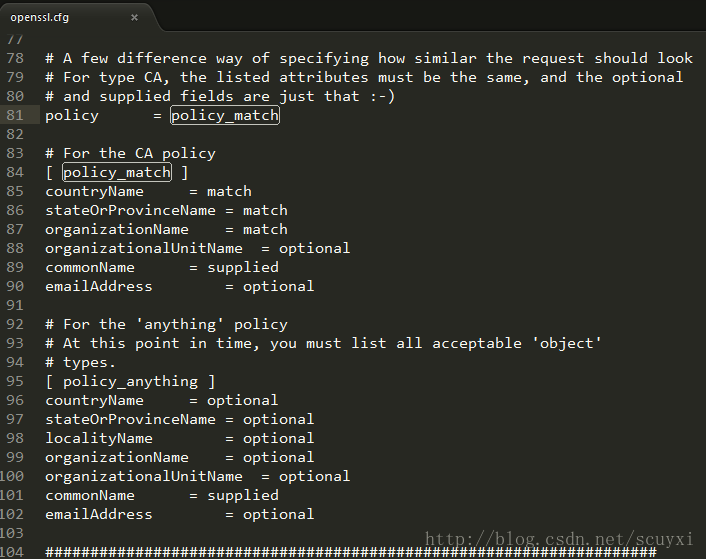Click line number 95 in the gutter
This screenshot has height=559, width=706.
pyautogui.click(x=14, y=382)
